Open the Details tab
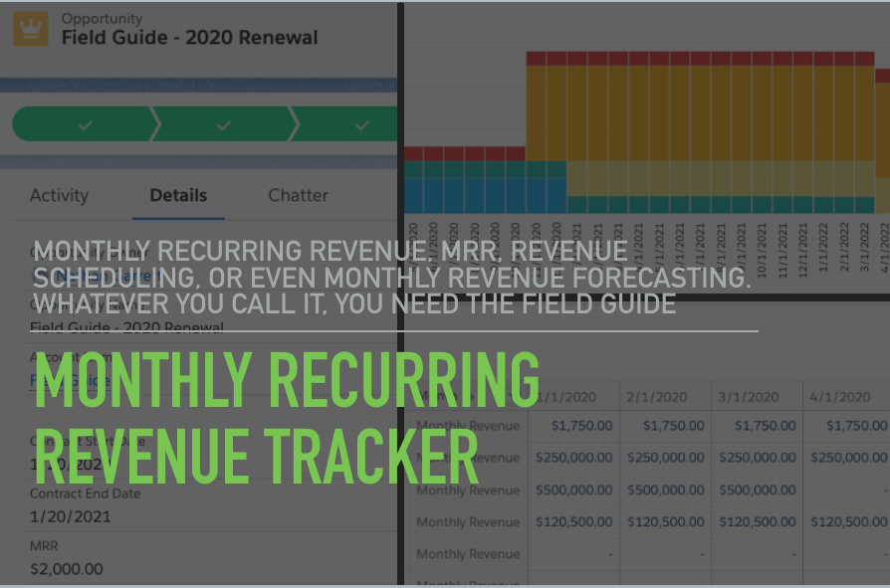 pyautogui.click(x=178, y=195)
